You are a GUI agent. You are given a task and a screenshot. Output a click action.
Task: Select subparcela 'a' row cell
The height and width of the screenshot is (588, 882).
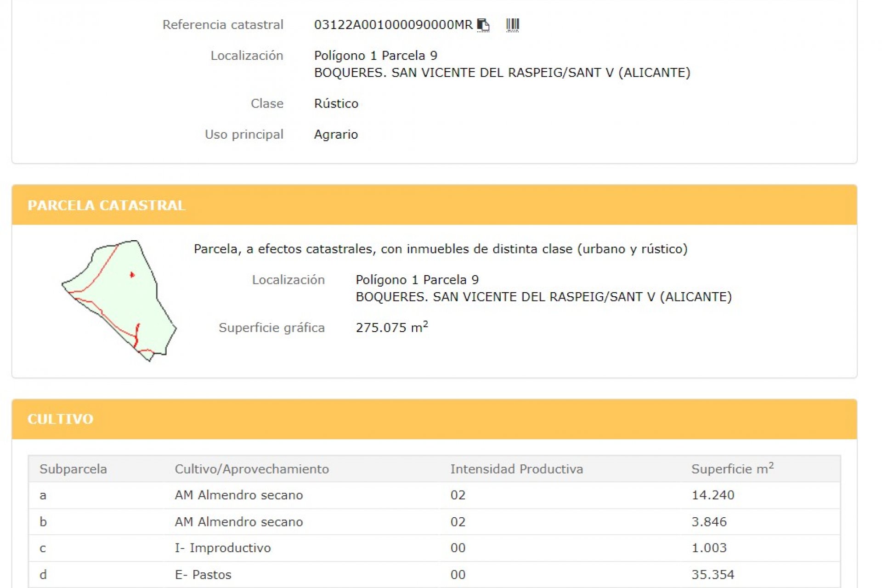pyautogui.click(x=43, y=495)
